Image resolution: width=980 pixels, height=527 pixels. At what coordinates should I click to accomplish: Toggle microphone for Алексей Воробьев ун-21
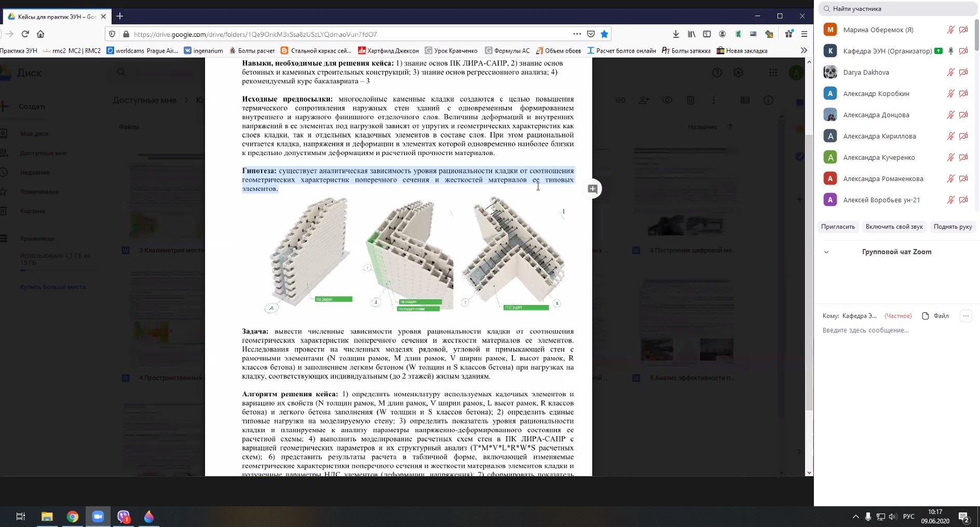click(x=950, y=200)
